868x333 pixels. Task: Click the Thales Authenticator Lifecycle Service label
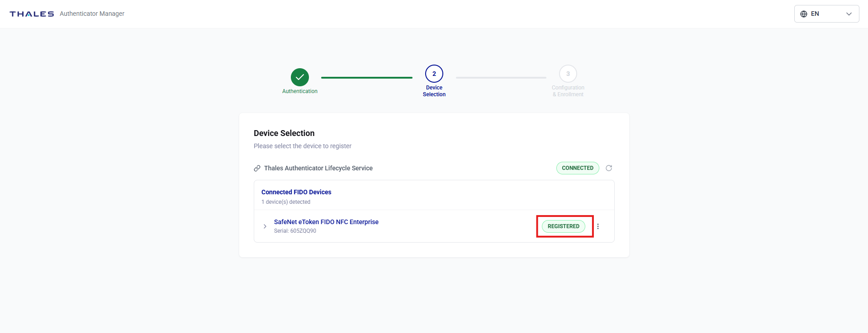(318, 168)
